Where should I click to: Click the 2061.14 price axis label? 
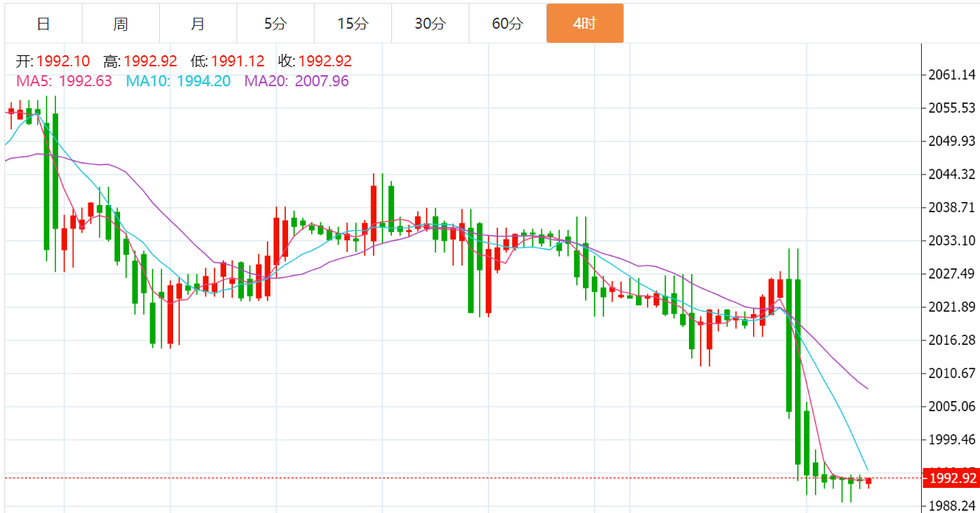pyautogui.click(x=953, y=75)
